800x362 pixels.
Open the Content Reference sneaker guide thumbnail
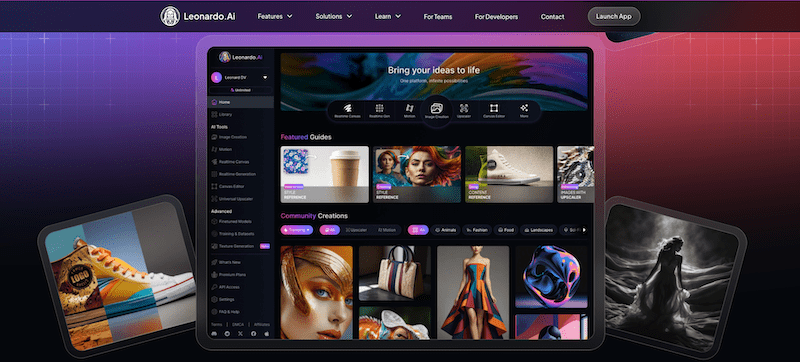[x=509, y=174]
